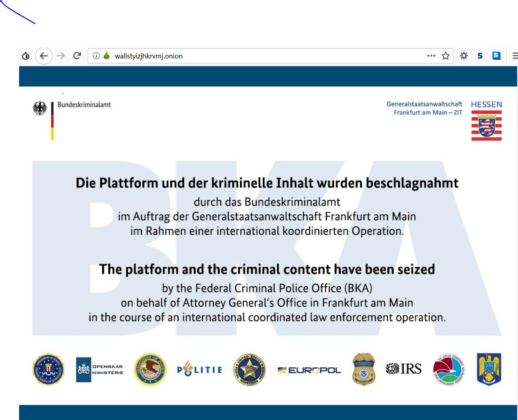Screen dimensions: 518x420
Task: Click the NoScript S icon
Action: 480,56
